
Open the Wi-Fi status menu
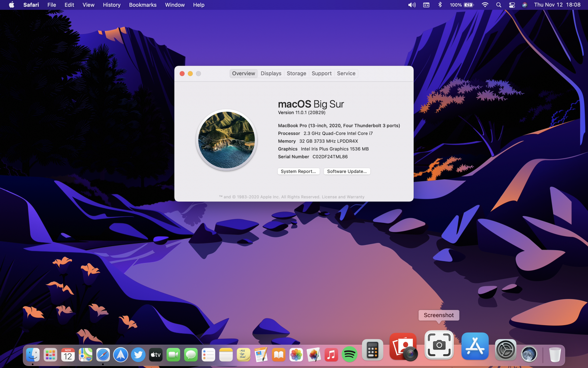pyautogui.click(x=485, y=5)
